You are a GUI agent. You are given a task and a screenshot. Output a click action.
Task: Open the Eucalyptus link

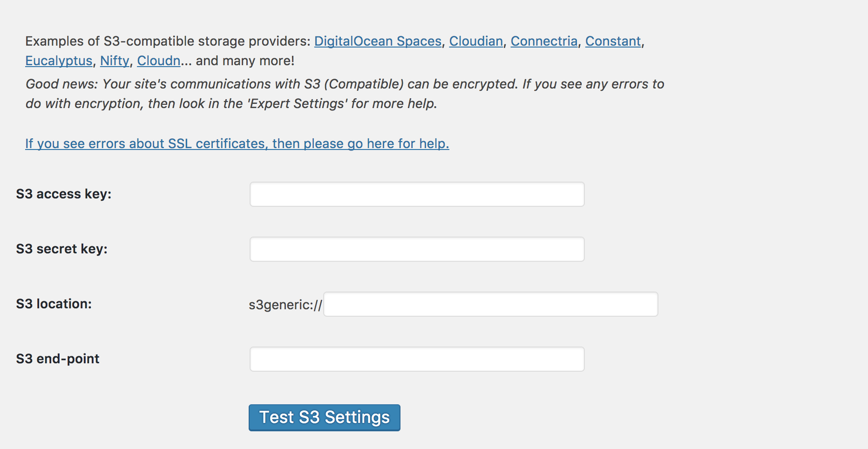pyautogui.click(x=59, y=61)
